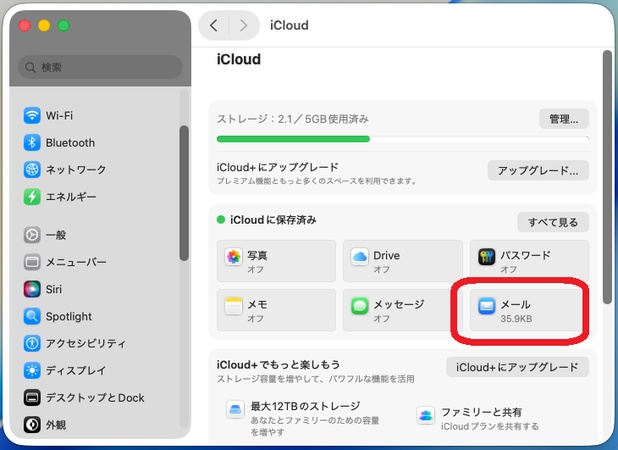Click the すべて見る button
The image size is (618, 450).
click(553, 222)
